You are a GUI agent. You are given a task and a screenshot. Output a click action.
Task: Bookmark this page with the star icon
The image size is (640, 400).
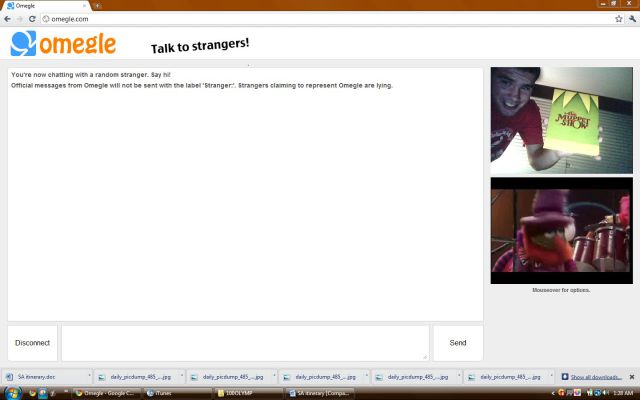tap(619, 19)
